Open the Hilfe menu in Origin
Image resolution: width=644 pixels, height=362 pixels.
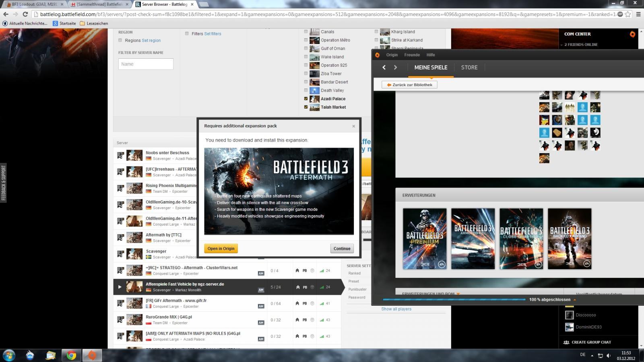coord(431,55)
